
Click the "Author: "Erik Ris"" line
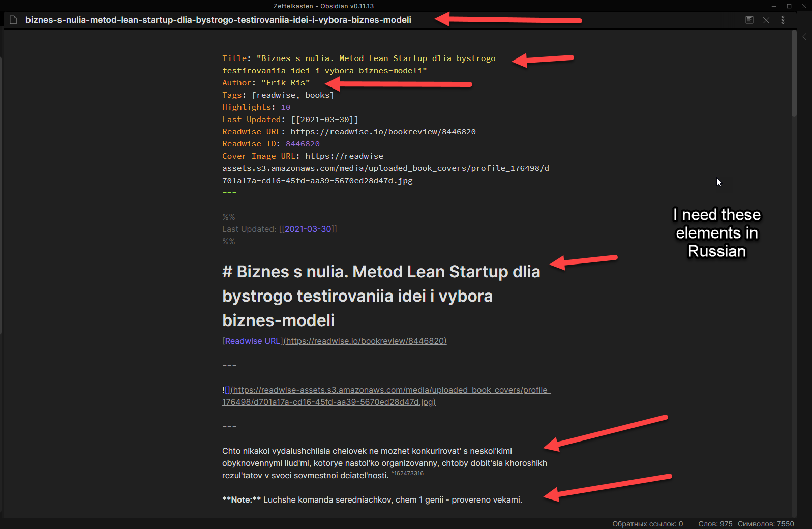(266, 83)
